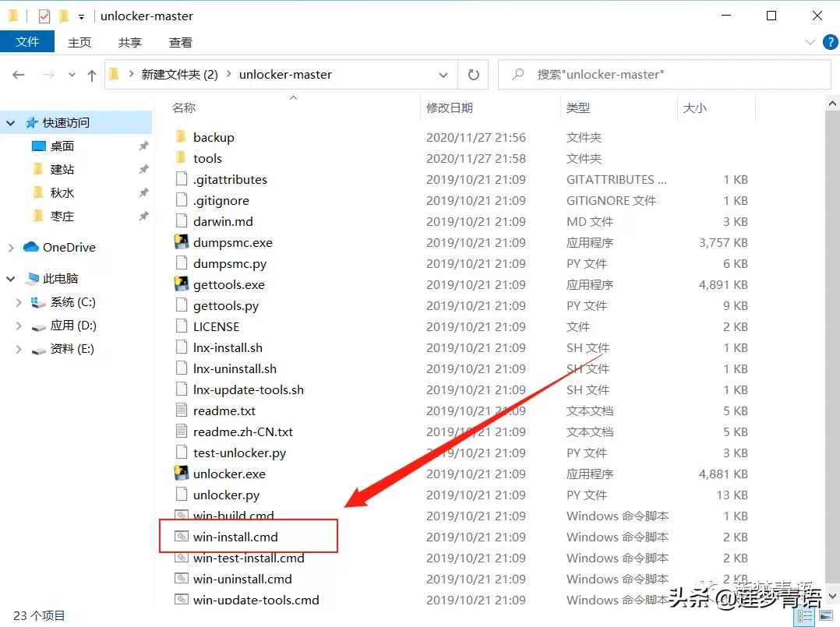Screen dimensions: 840x627
Task: Open the 文件 menu tab
Action: pyautogui.click(x=27, y=42)
